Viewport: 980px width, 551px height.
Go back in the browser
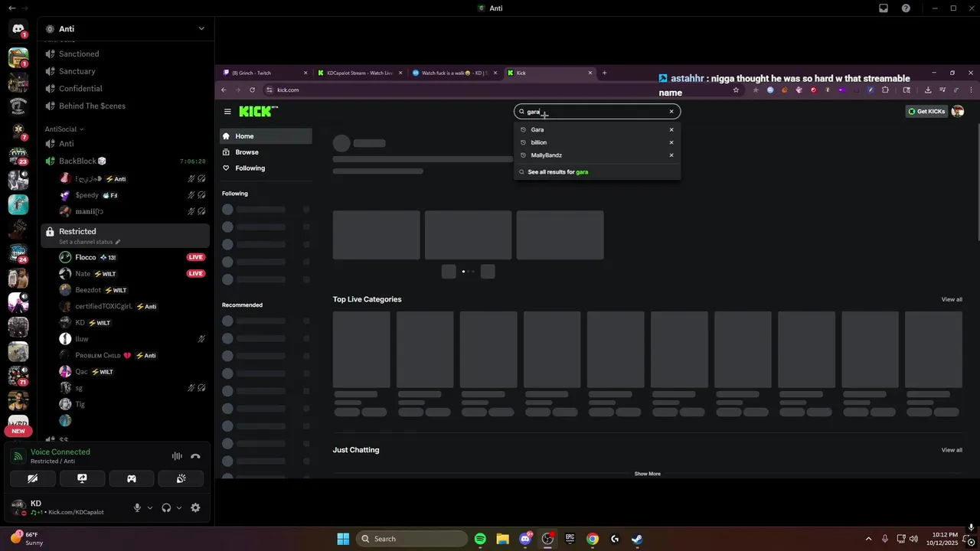coord(224,90)
